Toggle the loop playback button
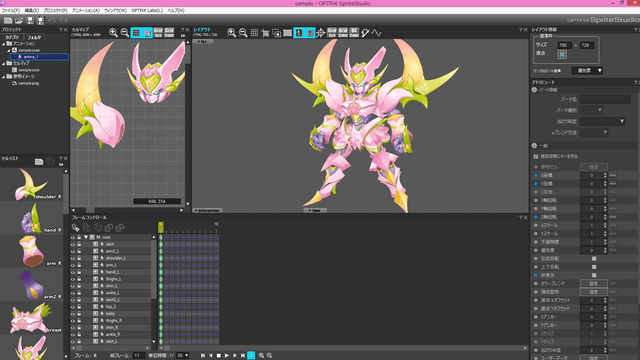The height and width of the screenshot is (360, 640). tap(251, 356)
